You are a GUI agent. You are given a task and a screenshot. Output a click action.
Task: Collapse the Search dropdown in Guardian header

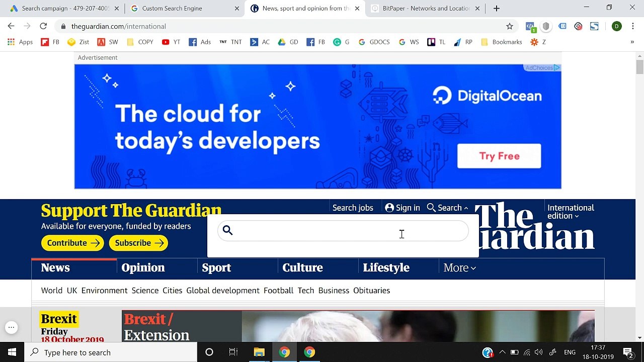click(447, 208)
